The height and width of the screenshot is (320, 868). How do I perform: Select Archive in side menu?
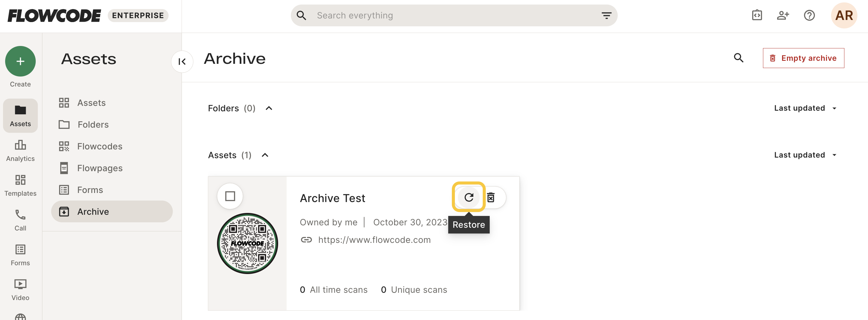pos(112,211)
